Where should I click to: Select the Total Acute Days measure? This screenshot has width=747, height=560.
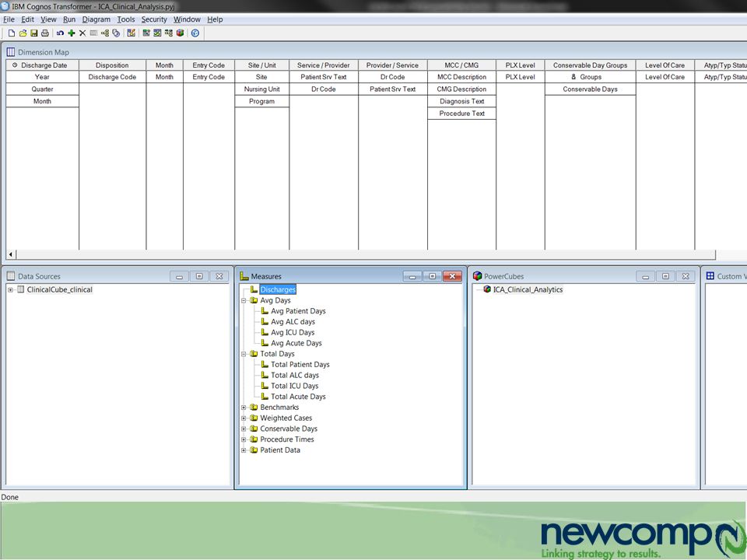[x=298, y=397]
